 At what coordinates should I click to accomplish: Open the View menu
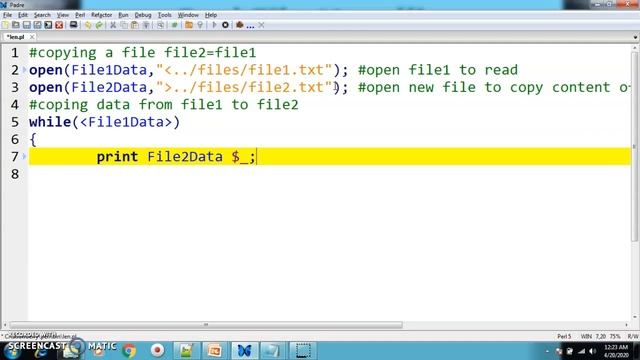62,15
